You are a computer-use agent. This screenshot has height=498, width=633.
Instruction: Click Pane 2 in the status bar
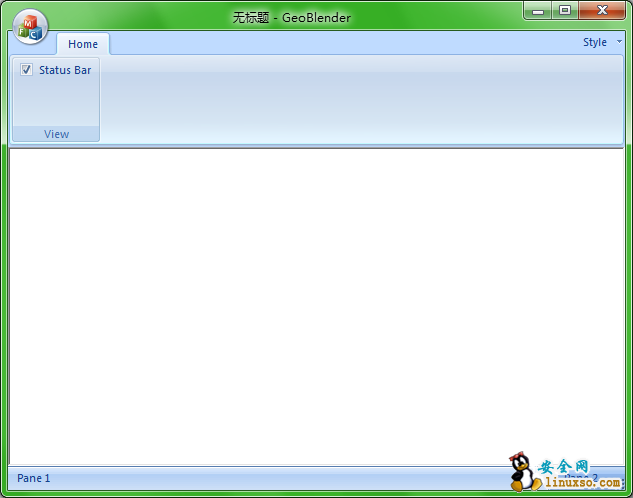pyautogui.click(x=590, y=478)
